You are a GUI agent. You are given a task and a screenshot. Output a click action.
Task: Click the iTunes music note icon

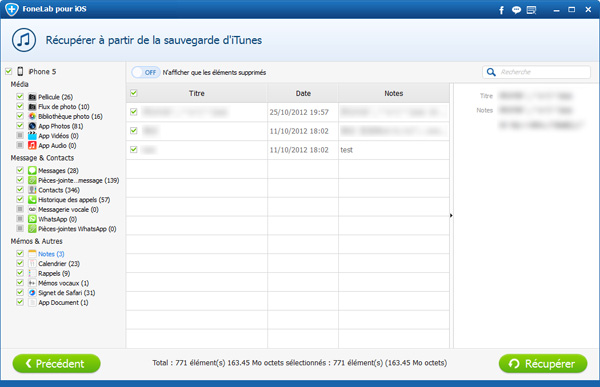point(24,40)
